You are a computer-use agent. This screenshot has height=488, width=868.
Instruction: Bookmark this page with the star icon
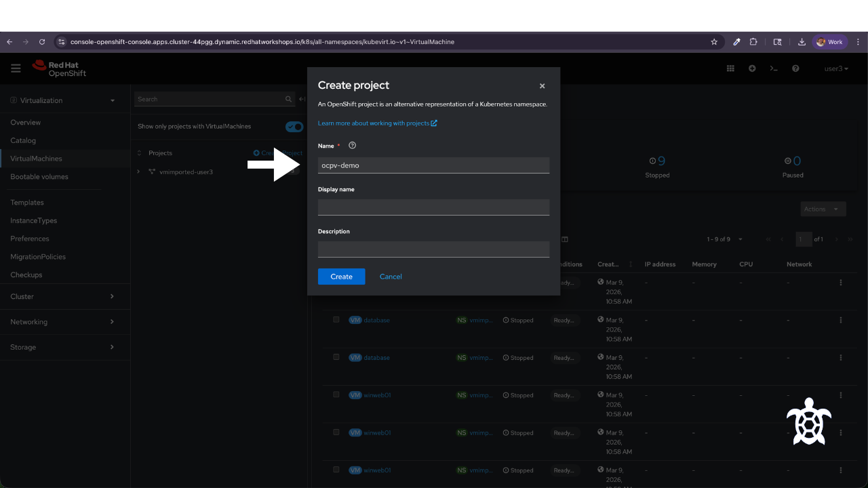(x=714, y=42)
